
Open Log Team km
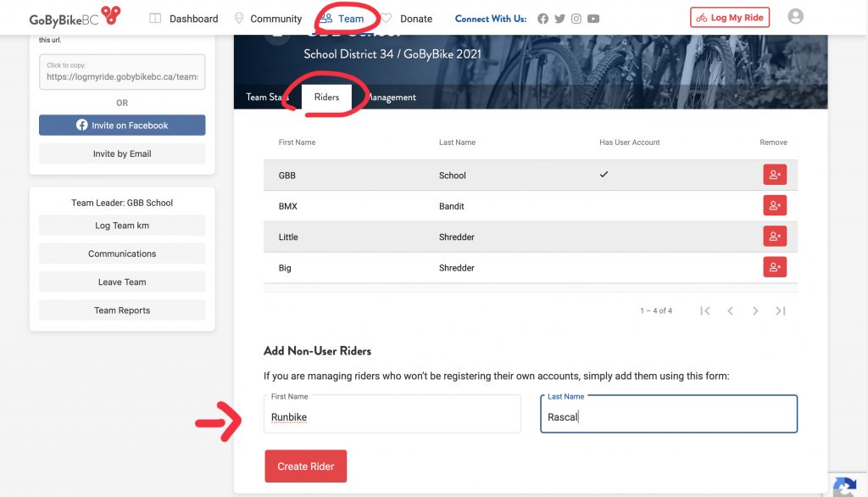(x=122, y=226)
